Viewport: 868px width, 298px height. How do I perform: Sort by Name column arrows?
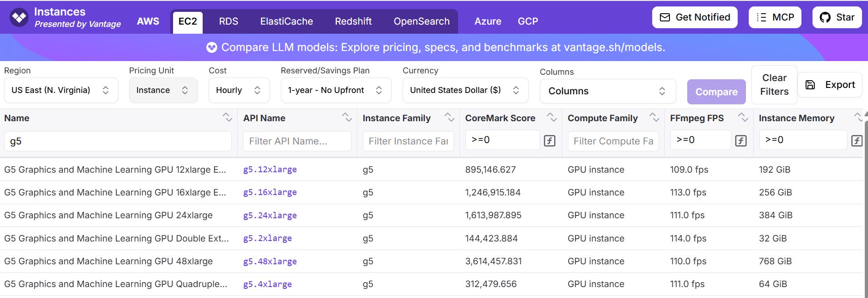pyautogui.click(x=227, y=118)
